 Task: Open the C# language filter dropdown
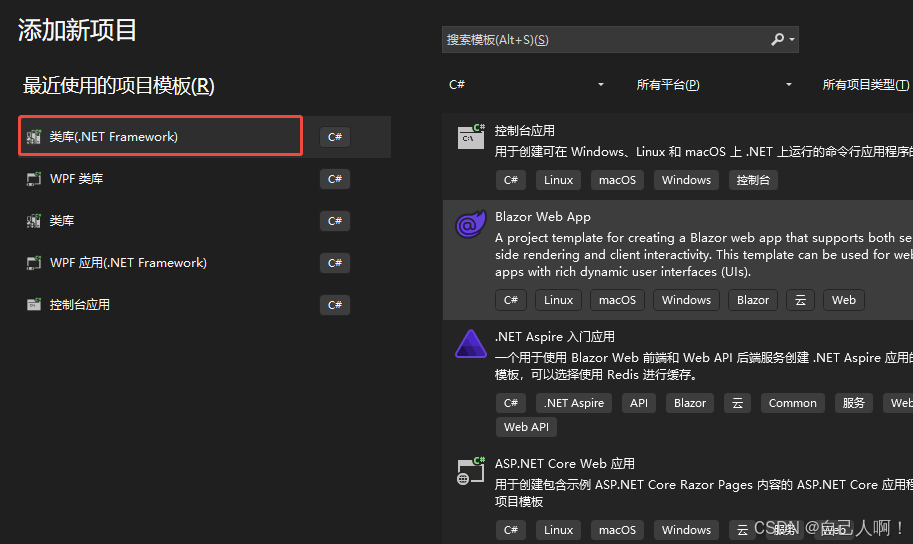526,85
